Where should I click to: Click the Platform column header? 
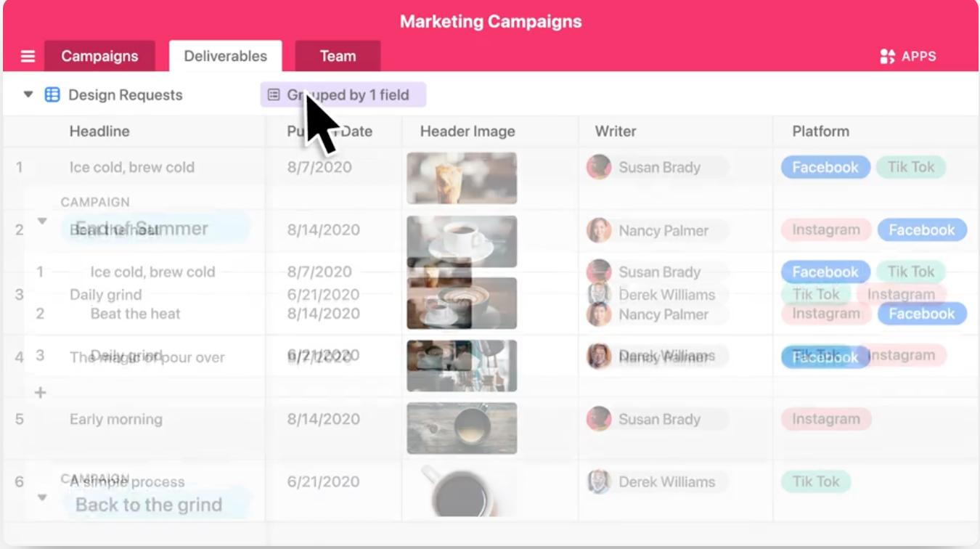820,131
